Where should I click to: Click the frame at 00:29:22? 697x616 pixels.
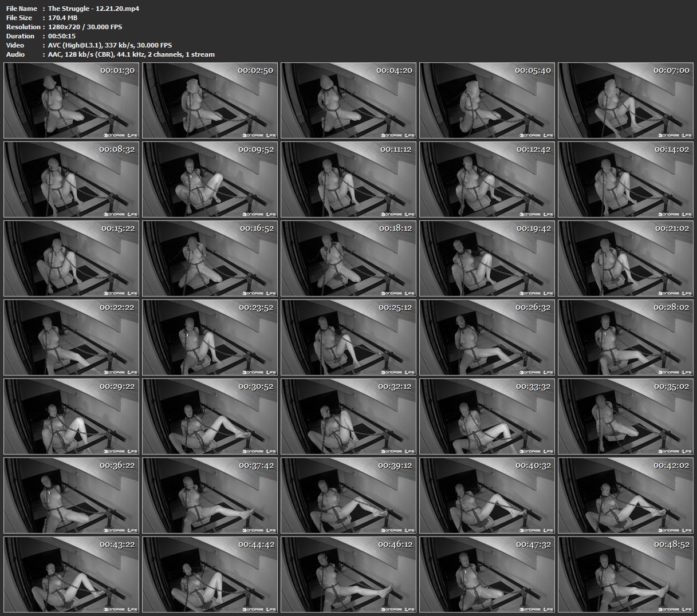71,416
